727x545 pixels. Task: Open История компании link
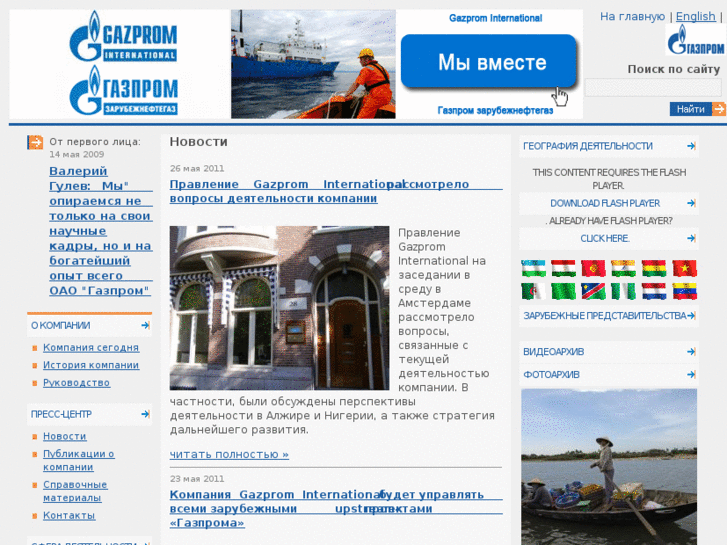click(x=91, y=365)
